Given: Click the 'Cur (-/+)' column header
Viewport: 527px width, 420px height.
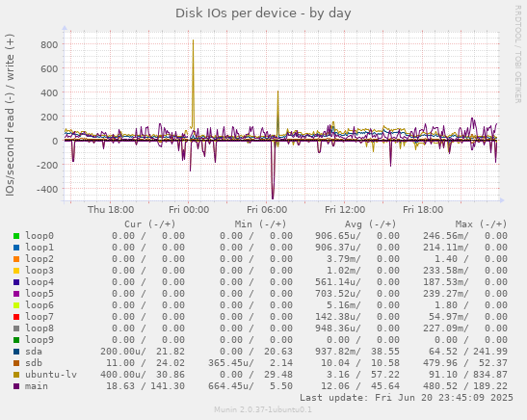Looking at the screenshot, I should [x=150, y=224].
